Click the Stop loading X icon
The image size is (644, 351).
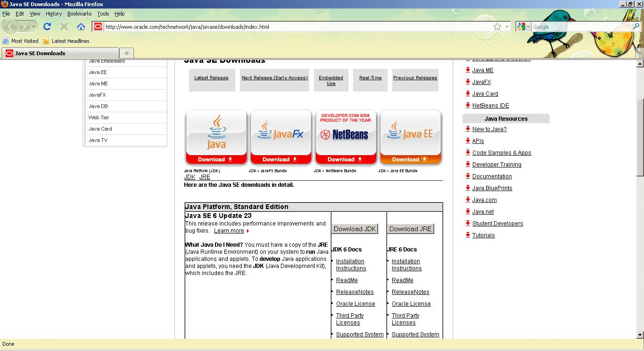coord(64,26)
